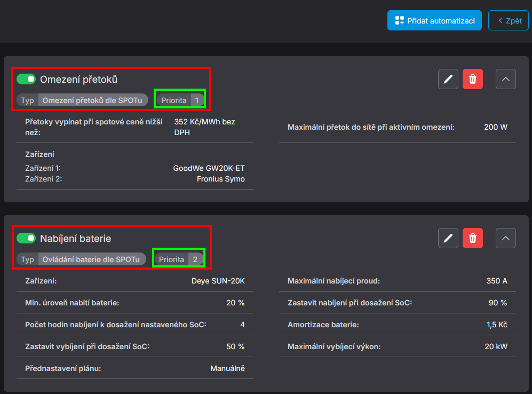This screenshot has width=532, height=394.
Task: Click the Přednastavení plánu Manuálně value
Action: pos(227,368)
